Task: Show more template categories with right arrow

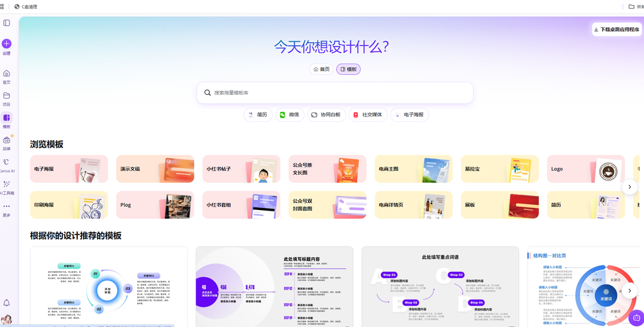Action: pos(630,187)
